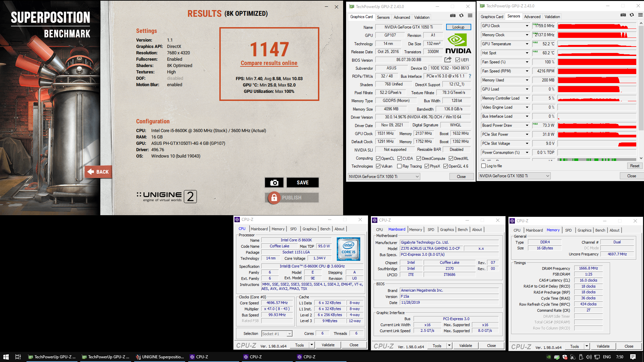Image resolution: width=644 pixels, height=362 pixels.
Task: Click the Lookup button in GPU-Z
Action: click(x=458, y=27)
